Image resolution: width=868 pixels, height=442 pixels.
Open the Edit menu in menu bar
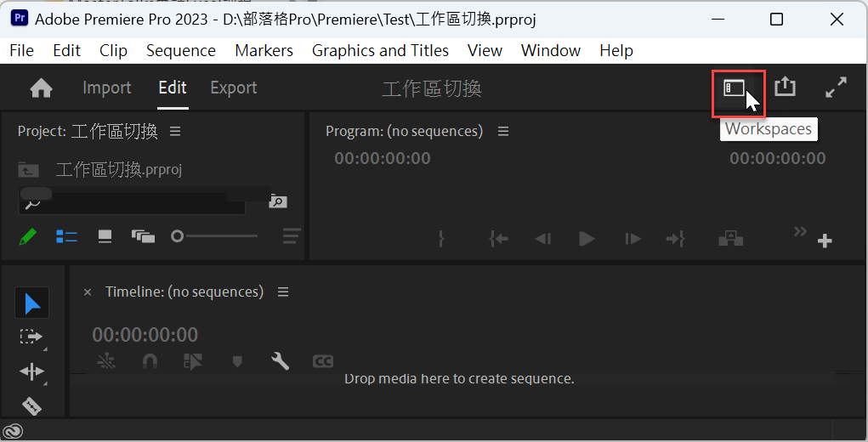click(x=67, y=50)
